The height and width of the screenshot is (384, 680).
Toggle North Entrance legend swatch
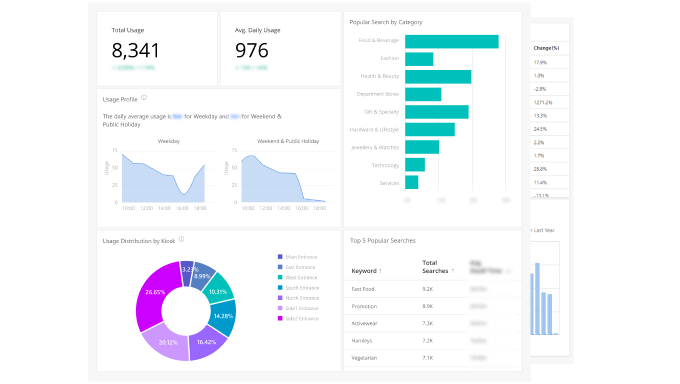(280, 298)
